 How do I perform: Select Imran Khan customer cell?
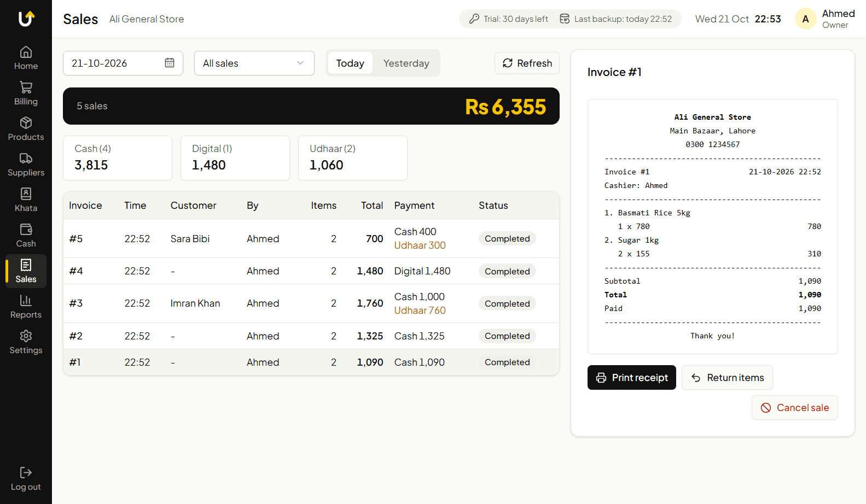pyautogui.click(x=195, y=303)
